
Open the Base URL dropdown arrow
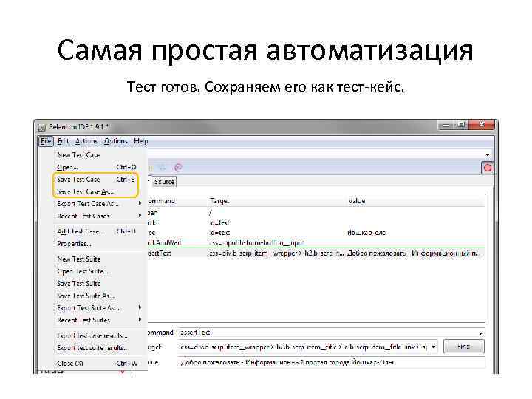pyautogui.click(x=488, y=154)
